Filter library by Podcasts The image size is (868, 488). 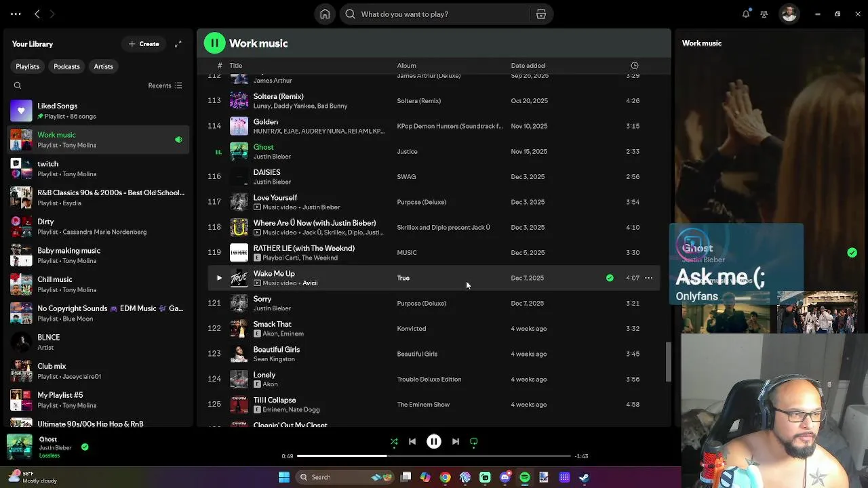click(x=66, y=66)
